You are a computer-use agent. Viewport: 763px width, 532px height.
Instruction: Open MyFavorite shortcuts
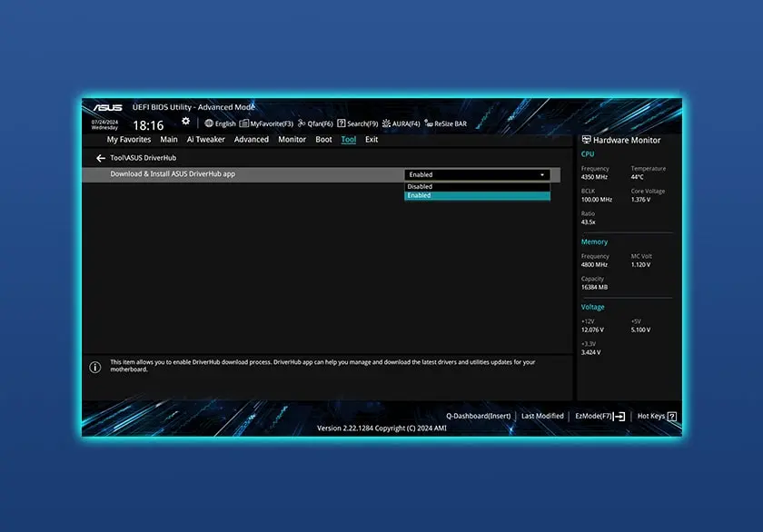(266, 123)
